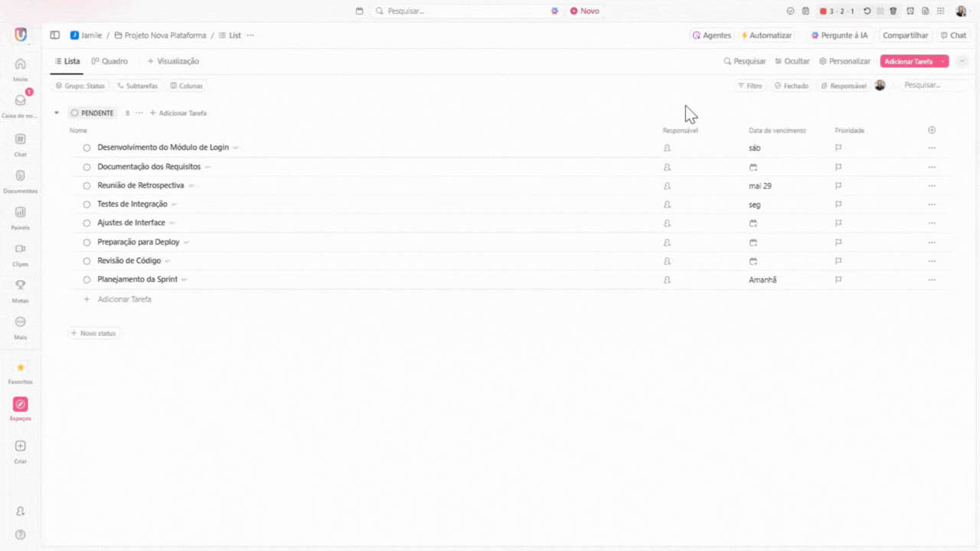The image size is (980, 551).
Task: Open Clipes in the left sidebar
Action: coord(21,249)
